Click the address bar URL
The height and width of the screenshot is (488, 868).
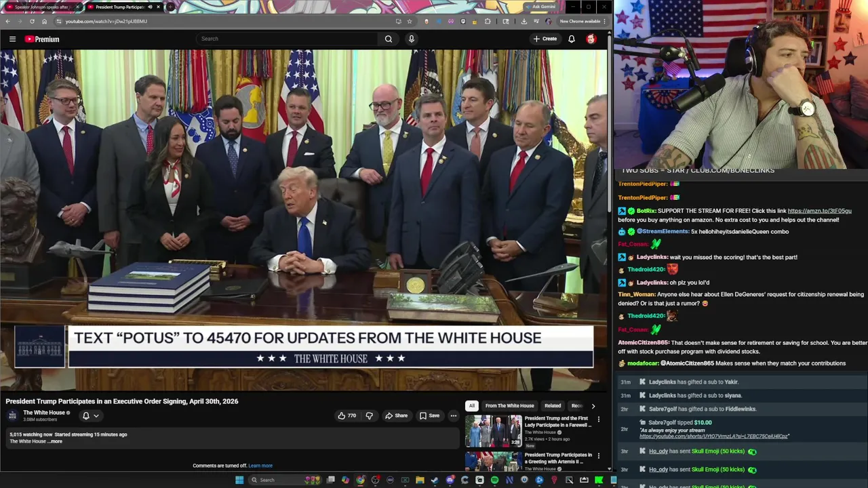coord(106,21)
